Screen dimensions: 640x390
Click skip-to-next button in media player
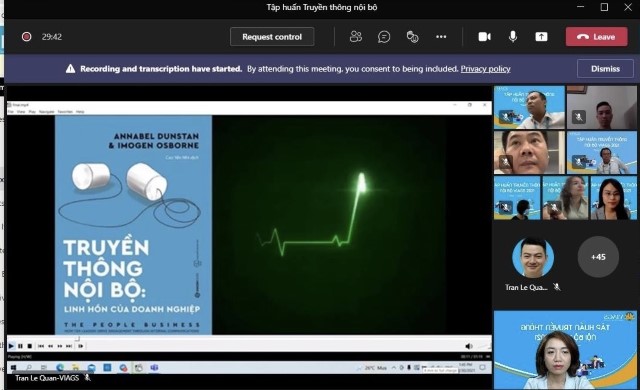click(x=69, y=346)
